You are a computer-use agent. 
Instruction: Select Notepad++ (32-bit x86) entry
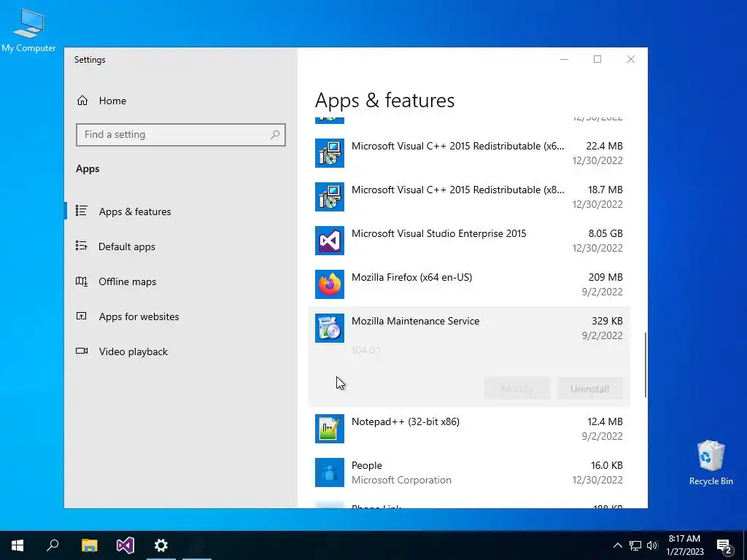pos(469,429)
